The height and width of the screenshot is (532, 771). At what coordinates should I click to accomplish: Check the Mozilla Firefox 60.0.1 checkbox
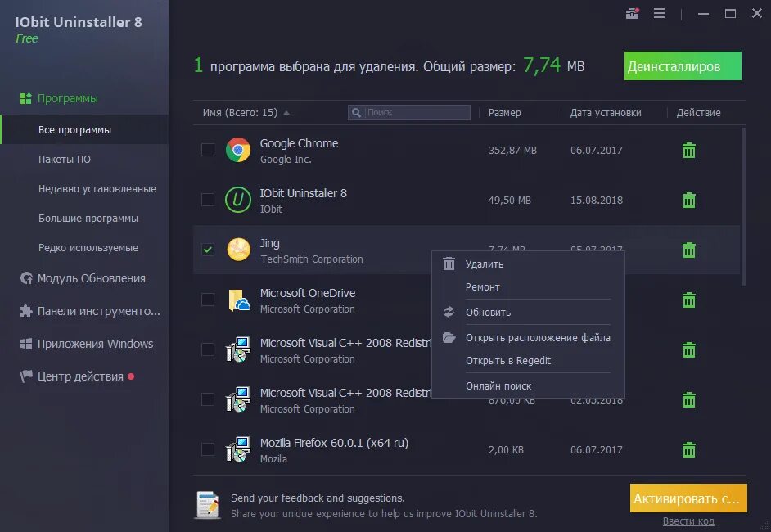(208, 449)
